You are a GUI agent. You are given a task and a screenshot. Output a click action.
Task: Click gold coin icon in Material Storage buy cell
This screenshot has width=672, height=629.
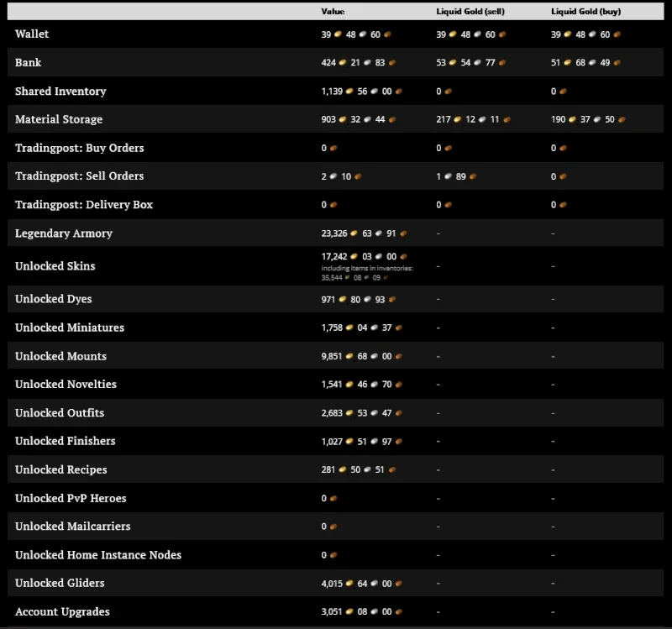pos(572,119)
